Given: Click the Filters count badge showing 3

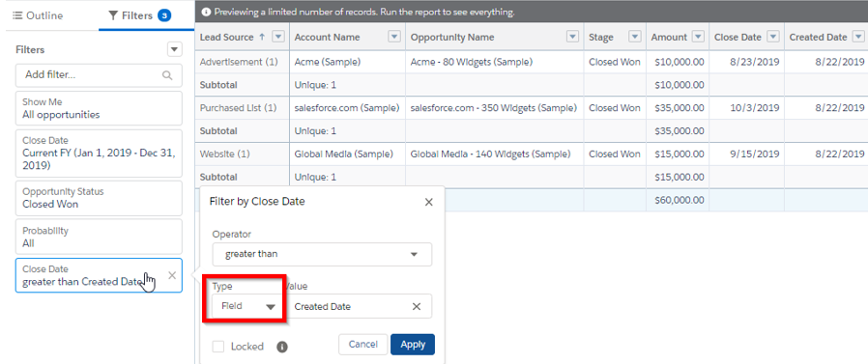Looking at the screenshot, I should [x=164, y=15].
